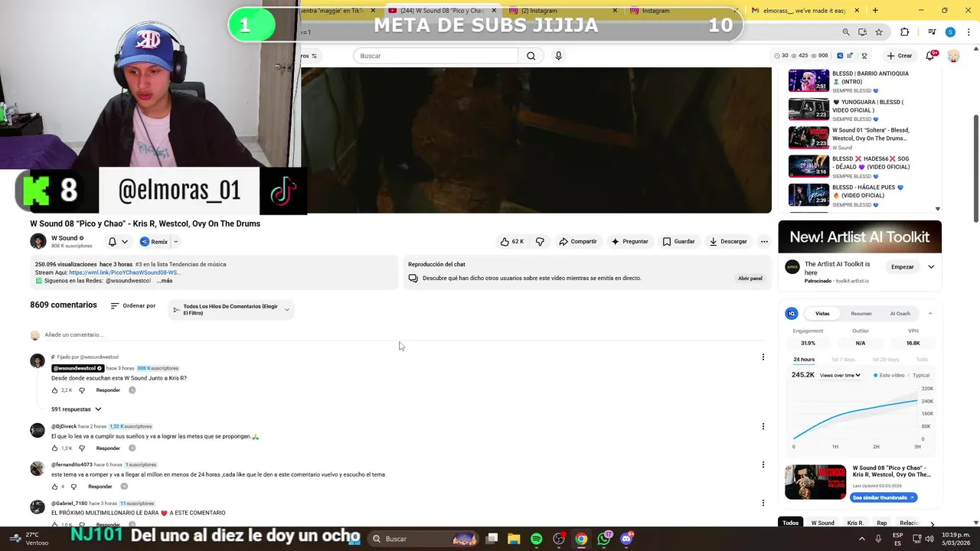Screen dimensions: 980x551
Task: Toggle the 'Typical' chart series
Action: pyautogui.click(x=919, y=375)
